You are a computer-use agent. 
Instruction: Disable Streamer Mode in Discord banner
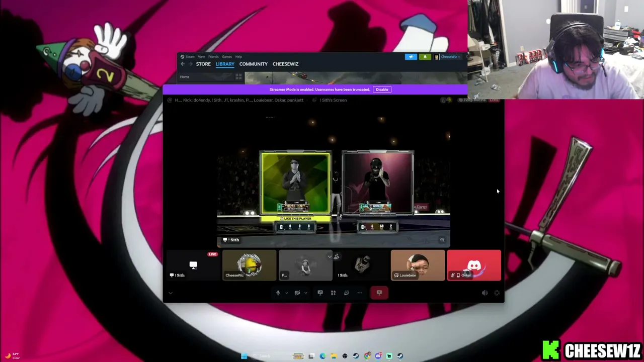pyautogui.click(x=382, y=89)
